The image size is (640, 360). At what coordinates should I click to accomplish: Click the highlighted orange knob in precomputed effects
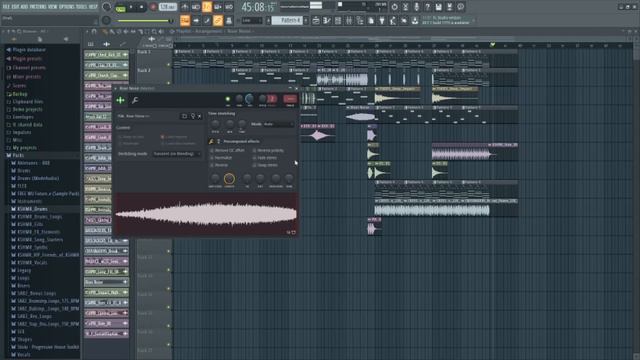tap(229, 178)
